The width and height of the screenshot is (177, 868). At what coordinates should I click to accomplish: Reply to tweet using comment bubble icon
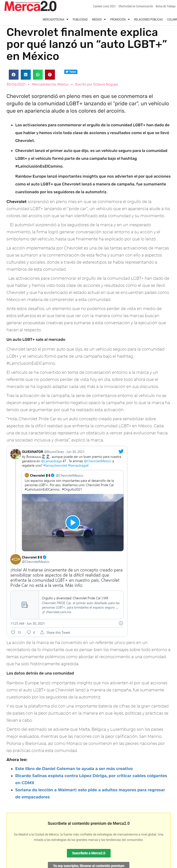[x=29, y=632]
